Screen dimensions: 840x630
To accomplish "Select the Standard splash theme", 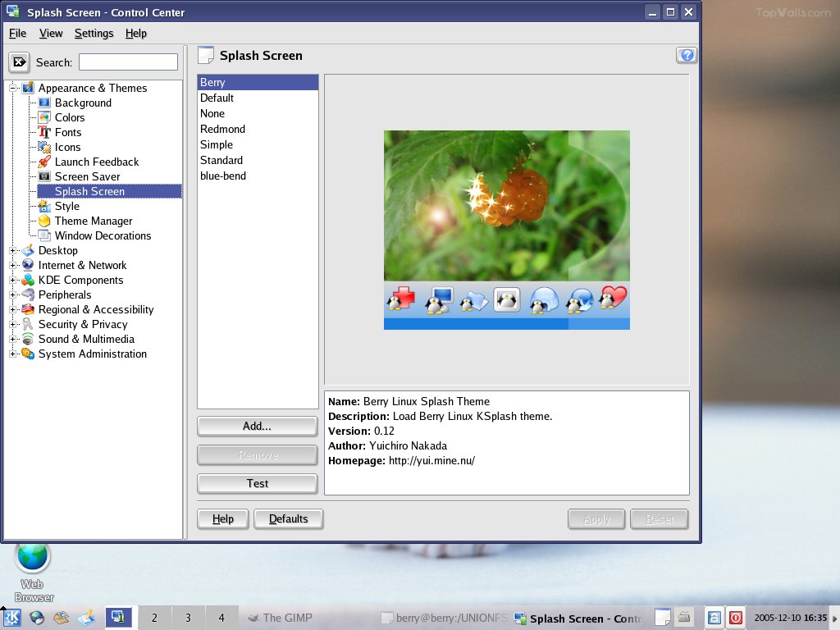I will [258, 160].
